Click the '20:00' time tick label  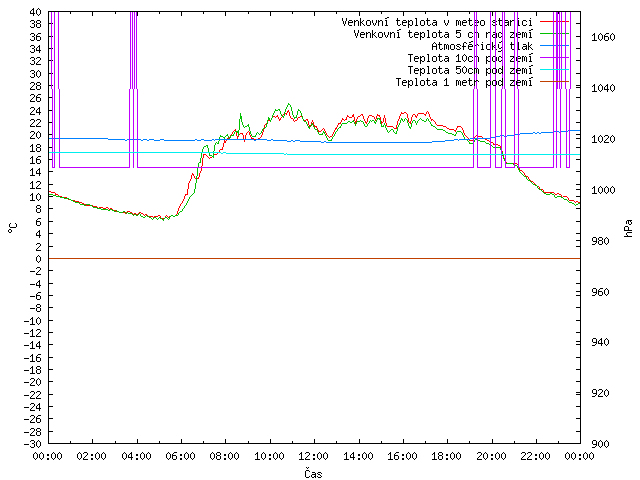[x=491, y=456]
